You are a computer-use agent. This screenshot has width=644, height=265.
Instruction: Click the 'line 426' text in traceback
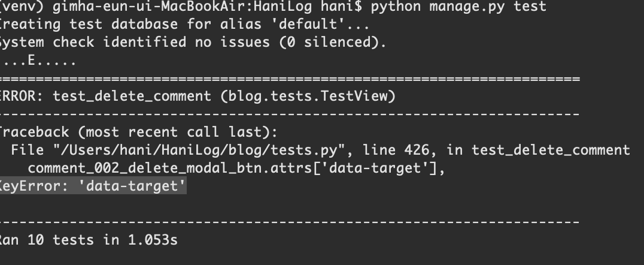click(396, 150)
